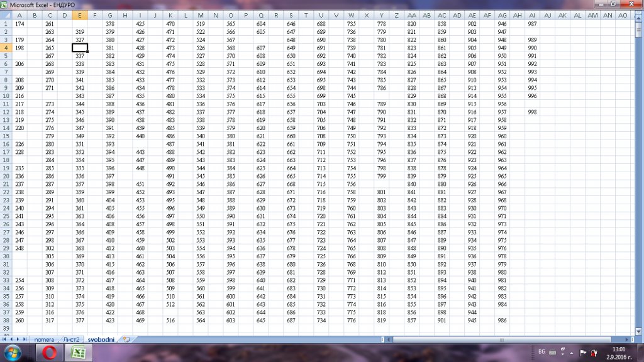Select column E header
Viewport: 644px width, 362px height.
click(80, 15)
